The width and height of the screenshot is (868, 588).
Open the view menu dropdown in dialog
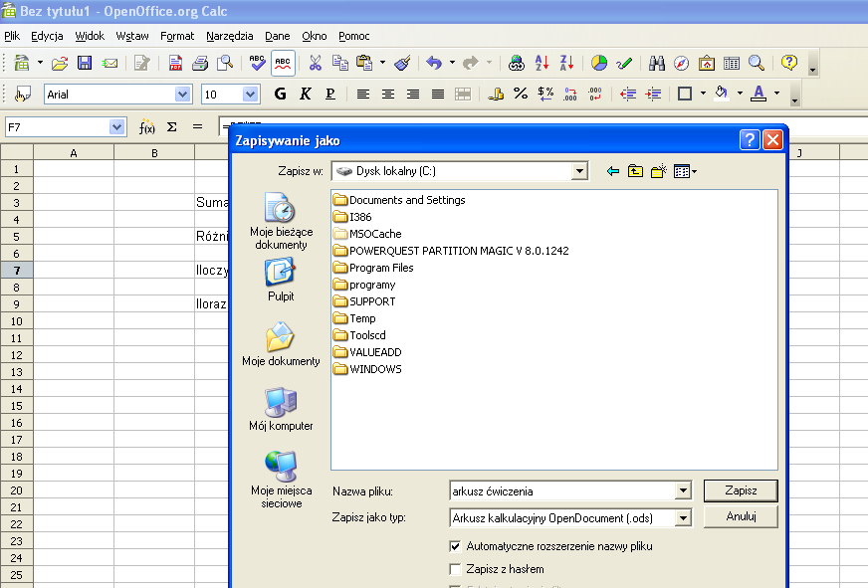click(x=685, y=171)
